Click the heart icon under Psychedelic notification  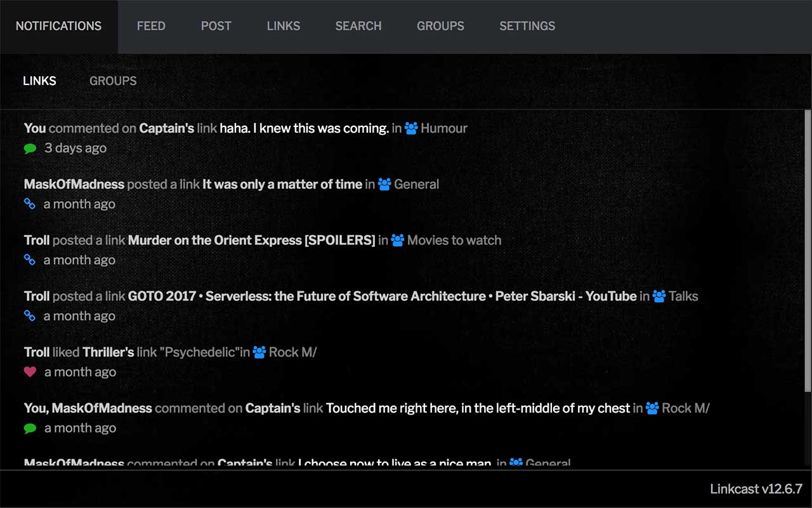(30, 371)
